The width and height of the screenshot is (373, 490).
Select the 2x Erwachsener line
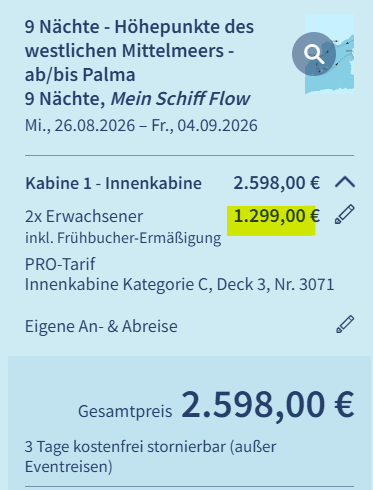tap(84, 216)
